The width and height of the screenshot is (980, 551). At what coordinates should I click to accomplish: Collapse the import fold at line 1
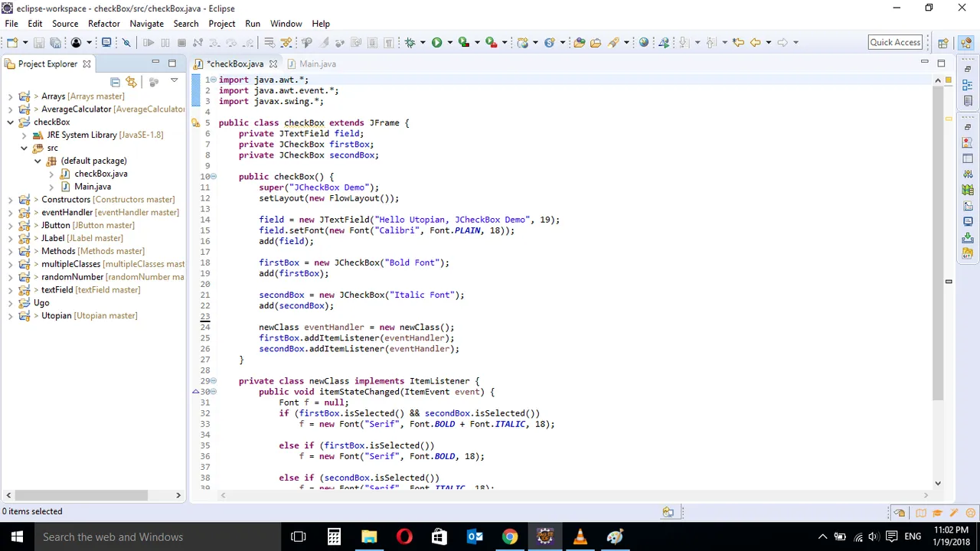pos(214,80)
